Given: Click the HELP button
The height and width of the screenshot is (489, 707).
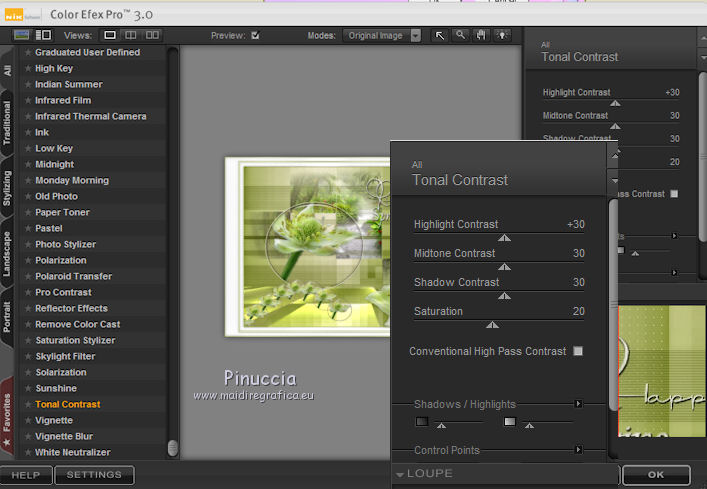Looking at the screenshot, I should tap(26, 475).
